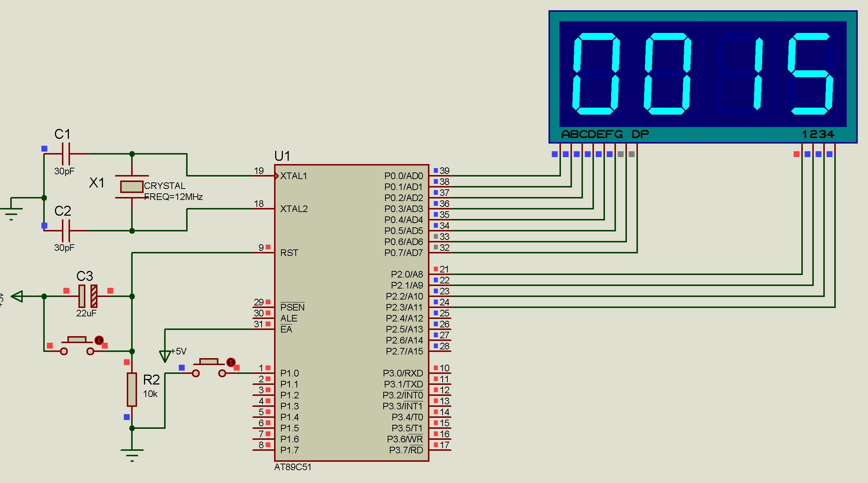
Task: Click the 4-digit seven-segment display
Action: tap(702, 75)
